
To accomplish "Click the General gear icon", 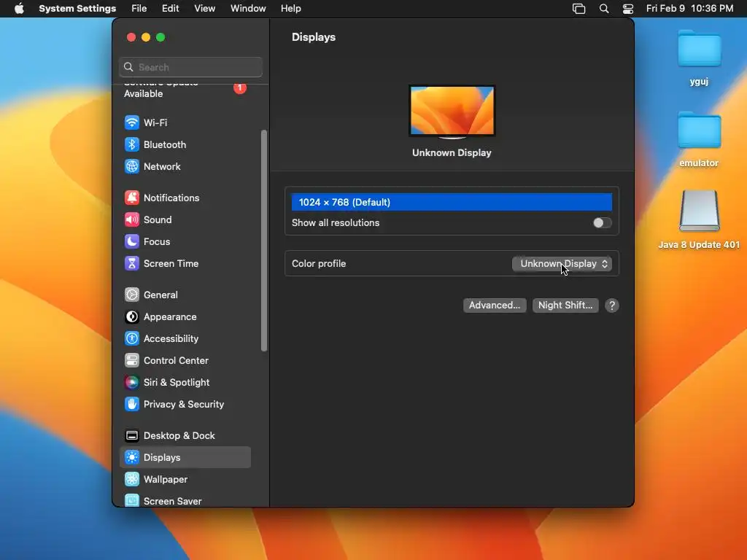I will pyautogui.click(x=132, y=295).
